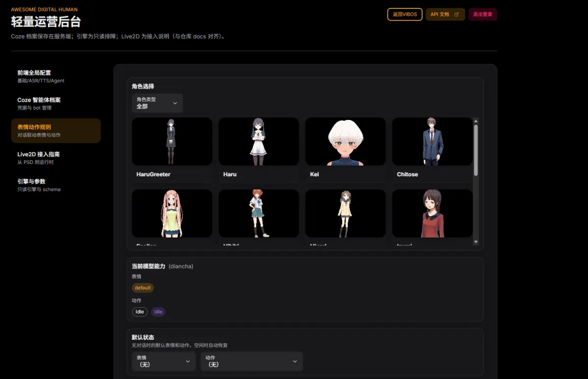Open API 文档 link
588x379 pixels.
[445, 15]
